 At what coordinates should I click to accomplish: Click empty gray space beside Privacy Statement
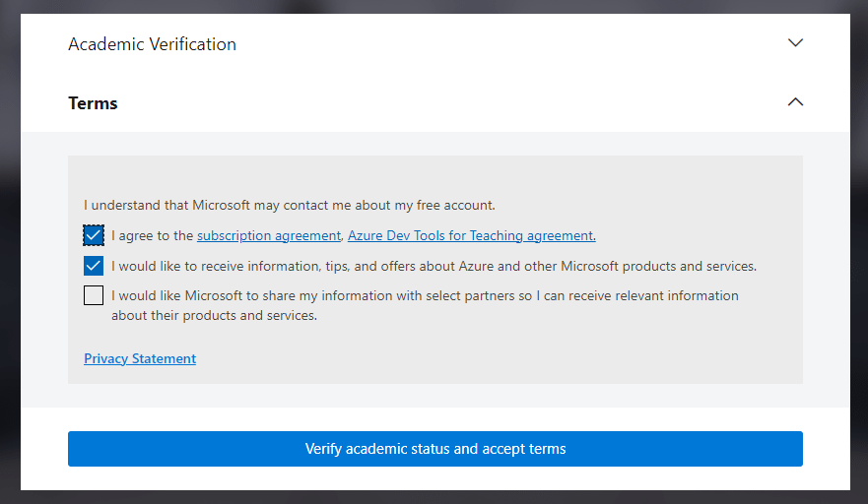click(x=499, y=358)
